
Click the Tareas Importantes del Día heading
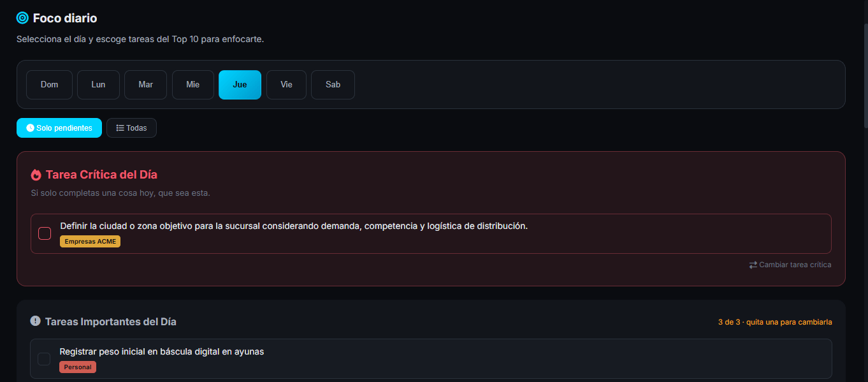pyautogui.click(x=111, y=321)
